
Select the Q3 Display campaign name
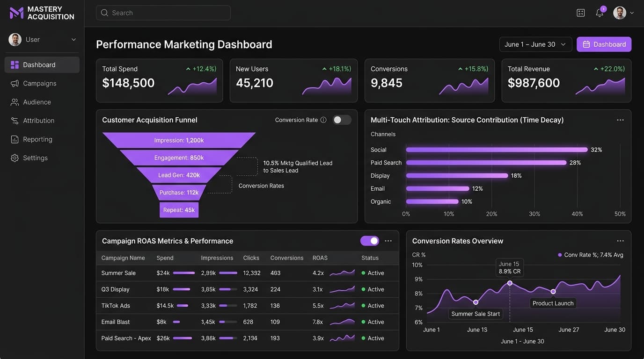coord(115,289)
